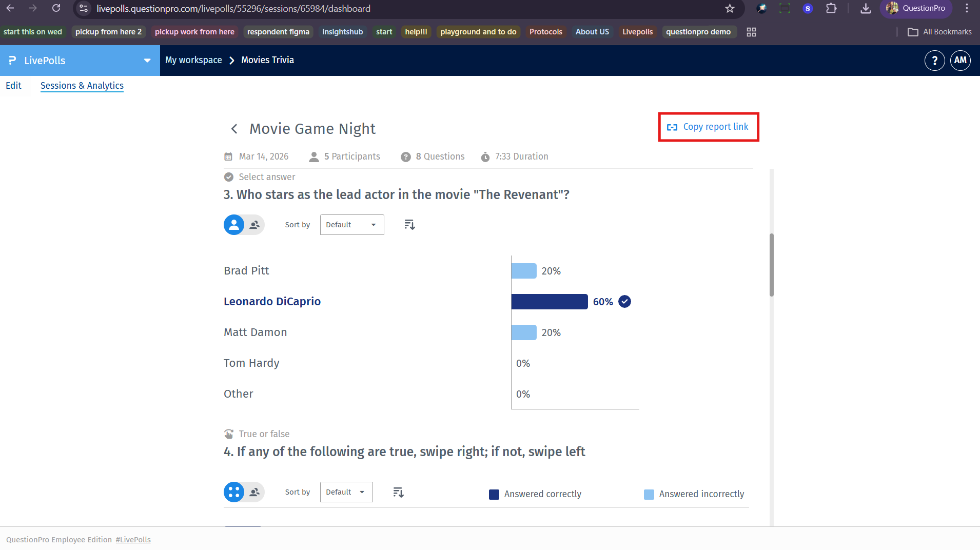Bookmark this page with the star
This screenshot has height=550, width=980.
(729, 8)
